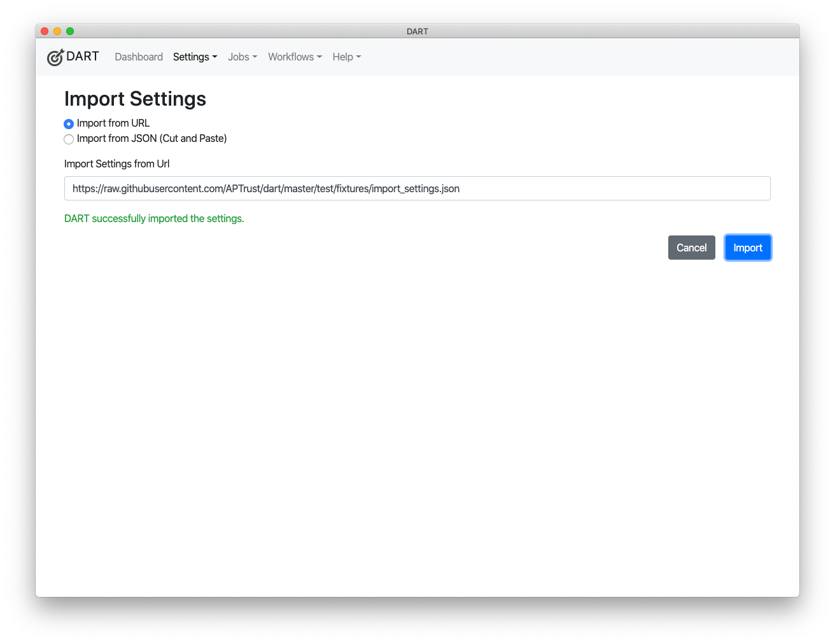Expand the Workflows dropdown

click(291, 57)
